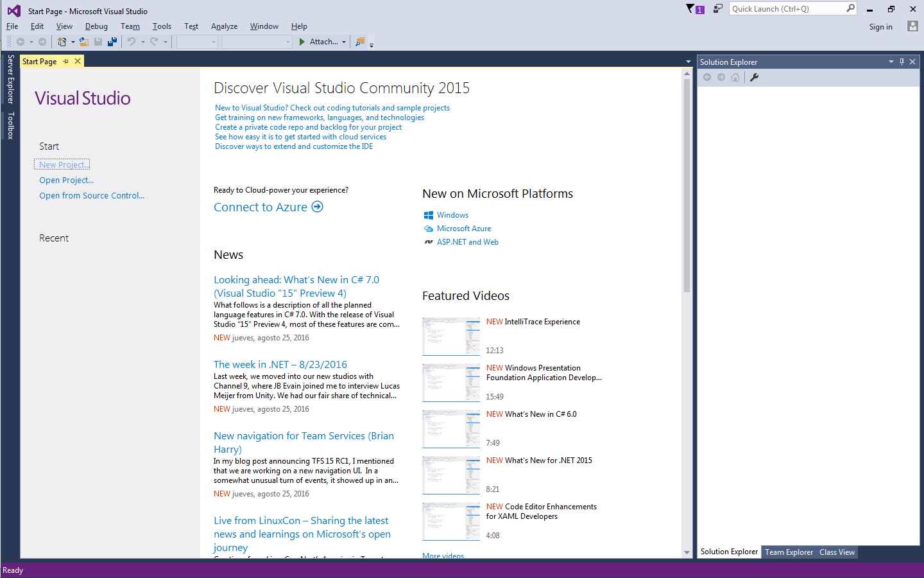Click Open from Source Control... link

92,196
